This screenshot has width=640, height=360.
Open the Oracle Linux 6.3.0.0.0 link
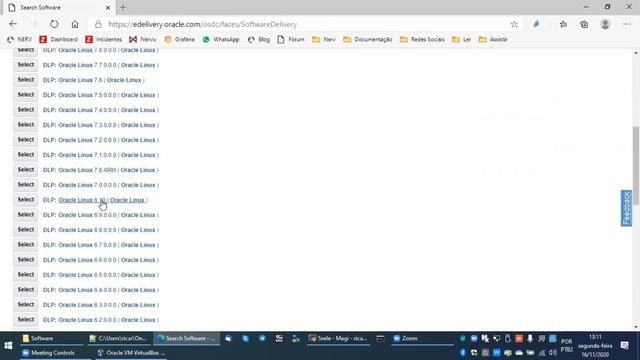click(x=108, y=305)
